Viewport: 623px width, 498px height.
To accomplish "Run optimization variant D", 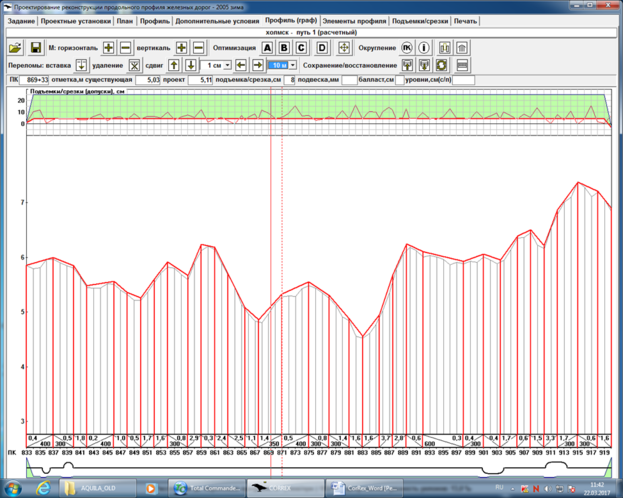I will 322,48.
